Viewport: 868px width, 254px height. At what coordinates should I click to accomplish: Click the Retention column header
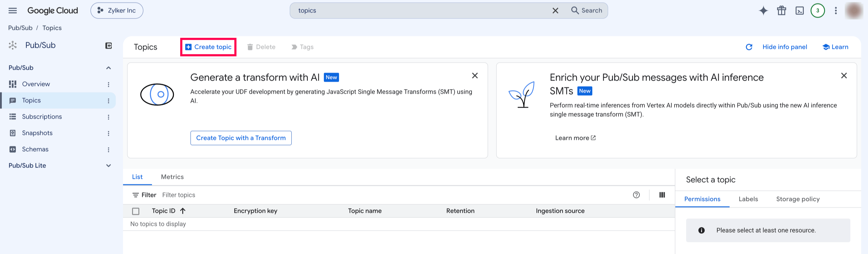(x=460, y=211)
